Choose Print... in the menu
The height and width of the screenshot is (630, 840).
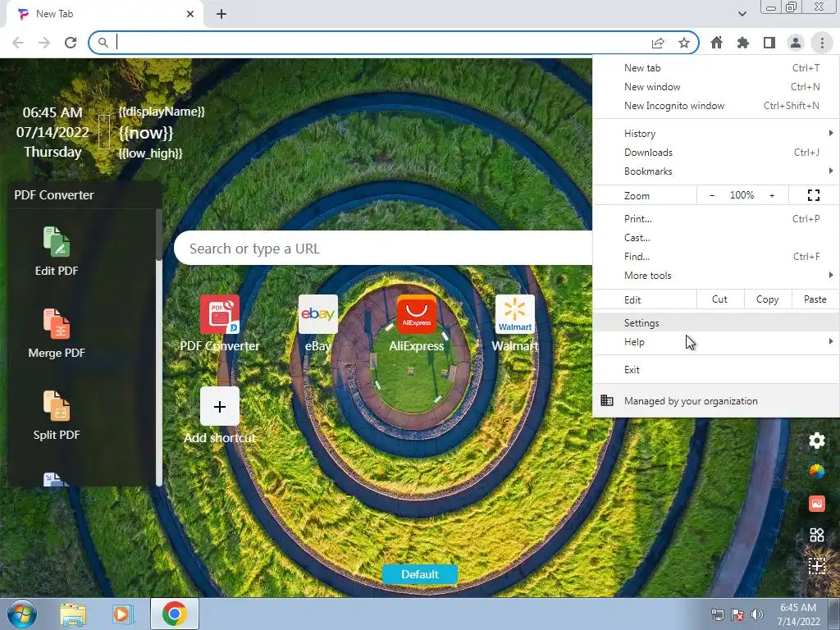coord(715,218)
